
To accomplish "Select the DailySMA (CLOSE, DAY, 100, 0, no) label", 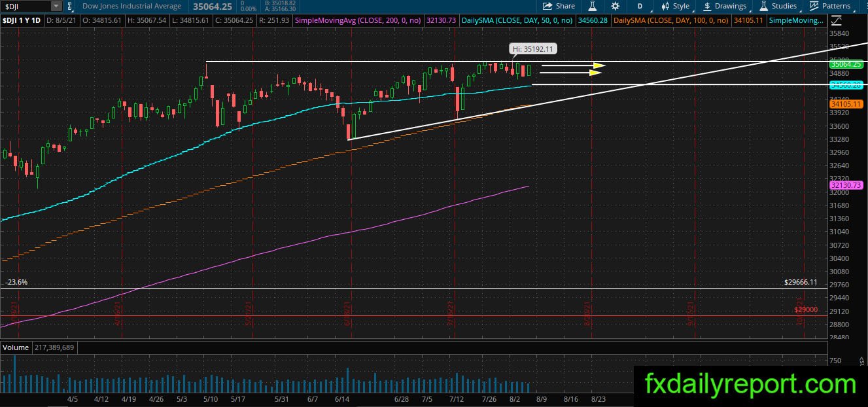I will click(672, 21).
